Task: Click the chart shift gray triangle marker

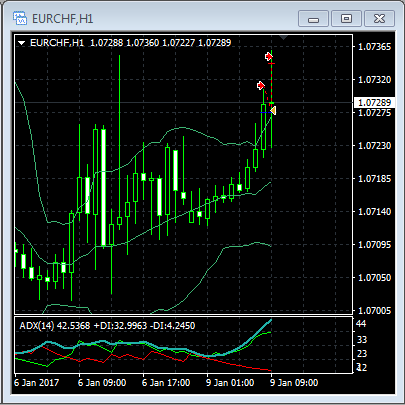Action: coord(283,38)
